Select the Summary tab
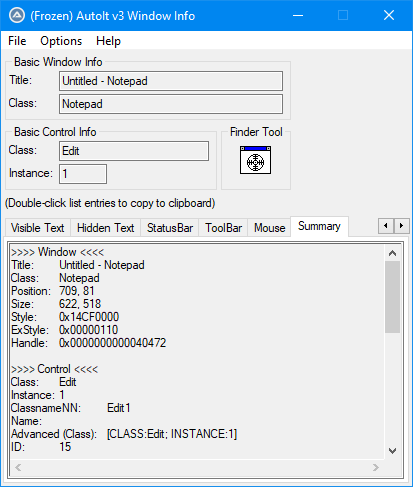This screenshot has height=487, width=413. pyautogui.click(x=319, y=226)
